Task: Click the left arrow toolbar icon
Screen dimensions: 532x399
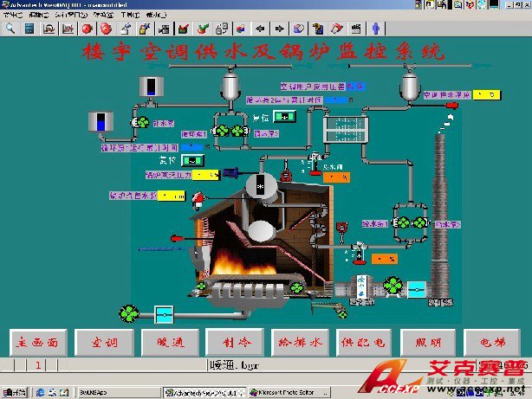Action: coord(259,28)
